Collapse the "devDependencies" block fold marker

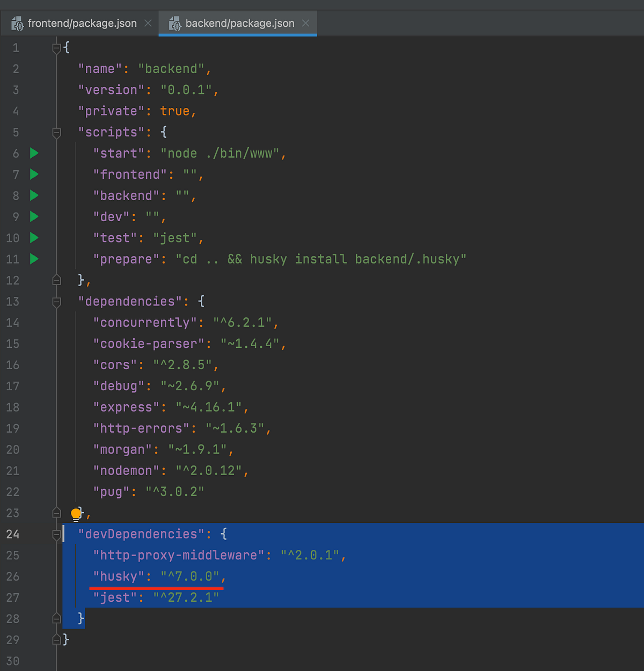coord(56,534)
